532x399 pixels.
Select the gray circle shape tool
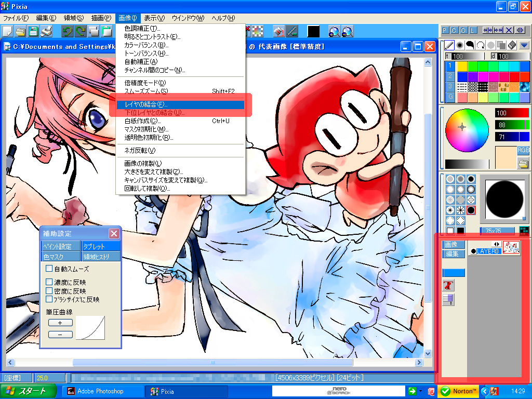491,45
